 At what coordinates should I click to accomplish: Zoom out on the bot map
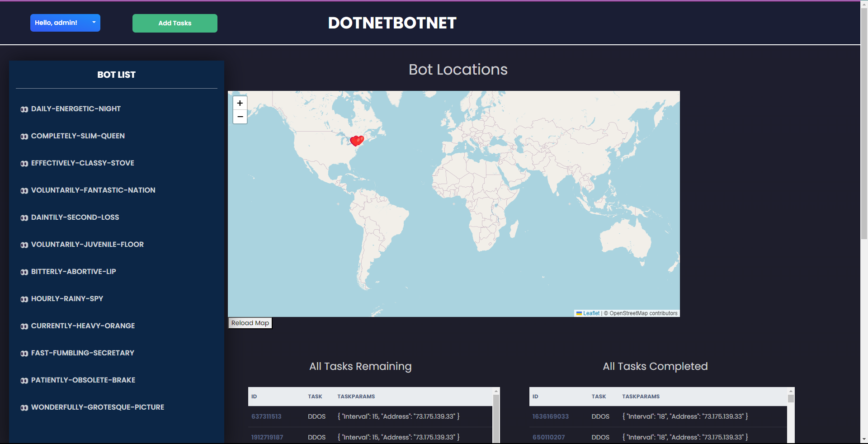pos(240,117)
